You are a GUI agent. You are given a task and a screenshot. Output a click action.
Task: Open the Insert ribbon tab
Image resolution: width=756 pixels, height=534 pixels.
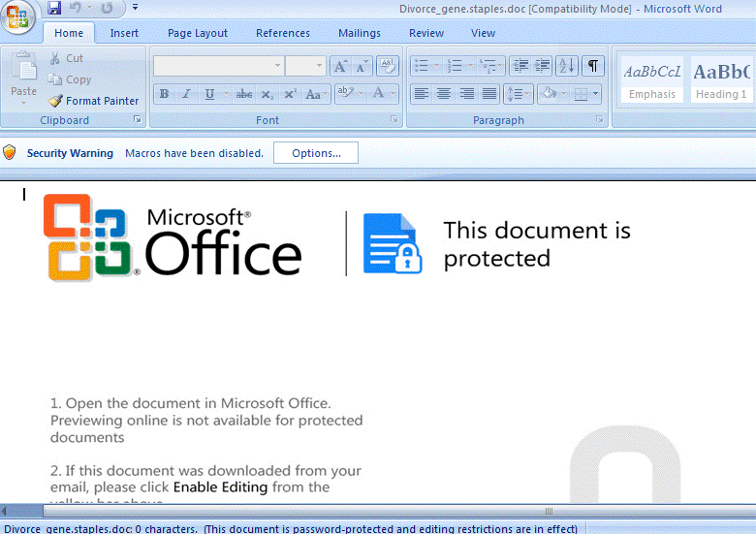coord(124,33)
